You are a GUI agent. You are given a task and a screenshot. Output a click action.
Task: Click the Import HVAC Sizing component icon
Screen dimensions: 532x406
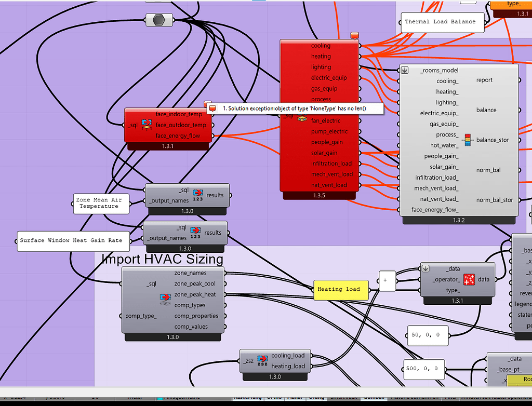click(165, 300)
